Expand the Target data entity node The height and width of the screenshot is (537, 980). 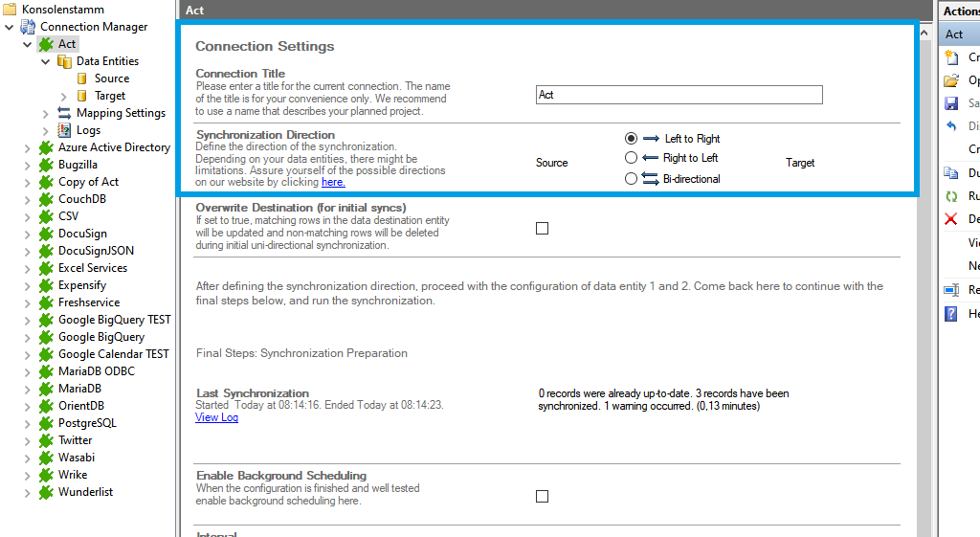click(x=64, y=96)
